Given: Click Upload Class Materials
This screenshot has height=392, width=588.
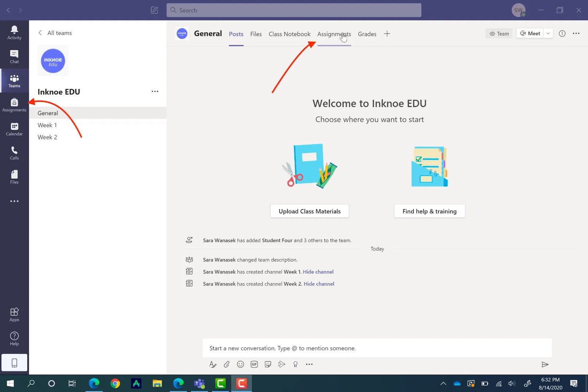Looking at the screenshot, I should (x=309, y=211).
